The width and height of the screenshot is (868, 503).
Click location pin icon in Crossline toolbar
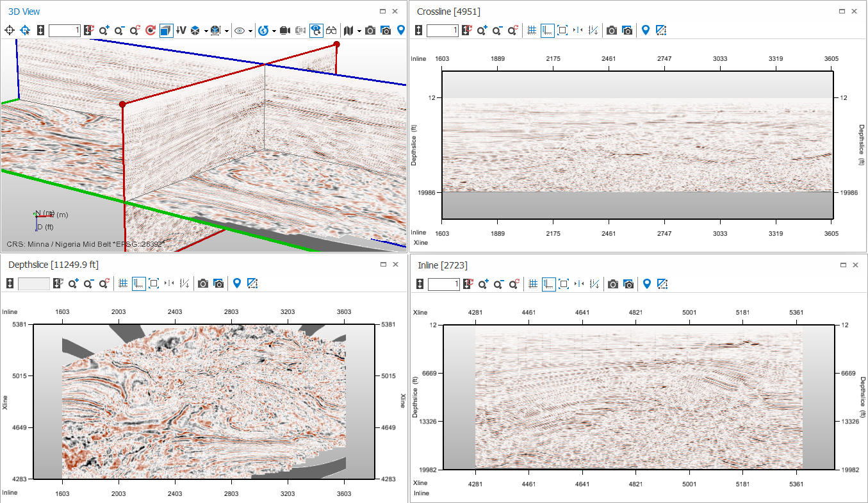click(646, 30)
